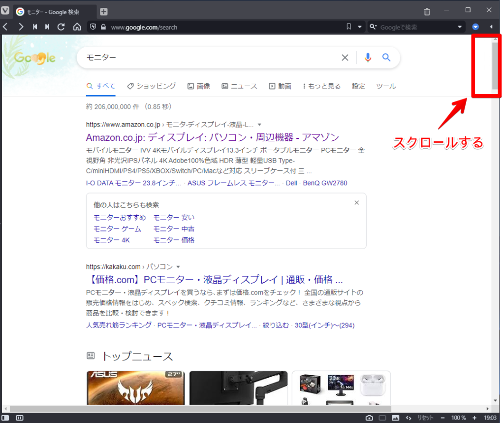Image resolution: width=504 pixels, height=423 pixels.
Task: Open page actions code icon
Action: click(x=409, y=418)
